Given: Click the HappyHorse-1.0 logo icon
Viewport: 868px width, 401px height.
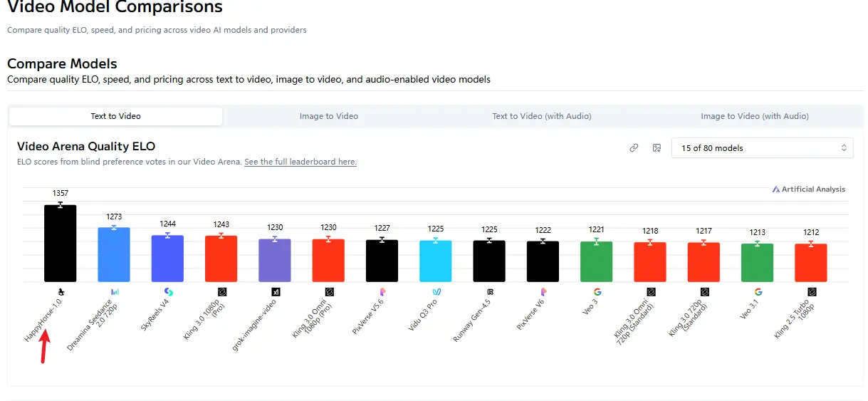Looking at the screenshot, I should pyautogui.click(x=61, y=292).
